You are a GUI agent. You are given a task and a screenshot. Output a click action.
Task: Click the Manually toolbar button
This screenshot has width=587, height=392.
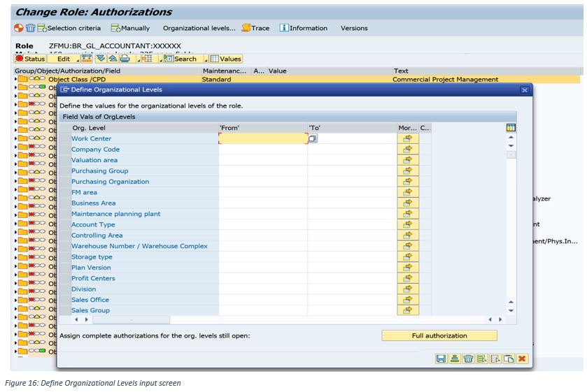pyautogui.click(x=131, y=28)
